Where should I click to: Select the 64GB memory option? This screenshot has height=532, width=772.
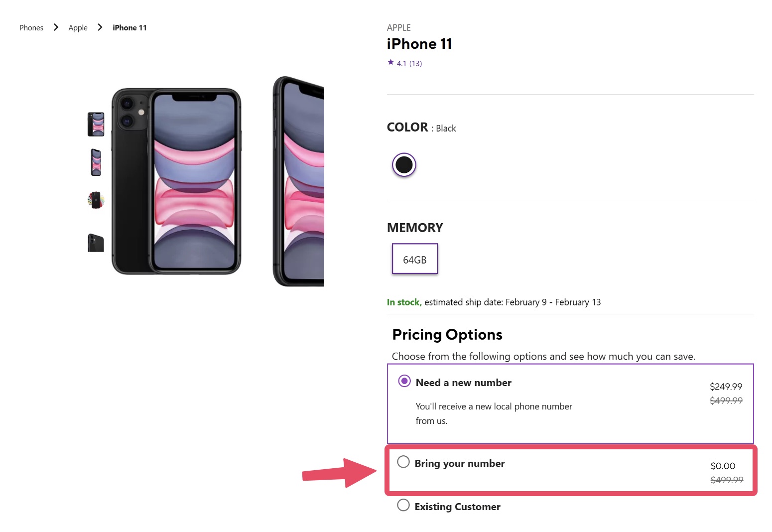pos(414,259)
